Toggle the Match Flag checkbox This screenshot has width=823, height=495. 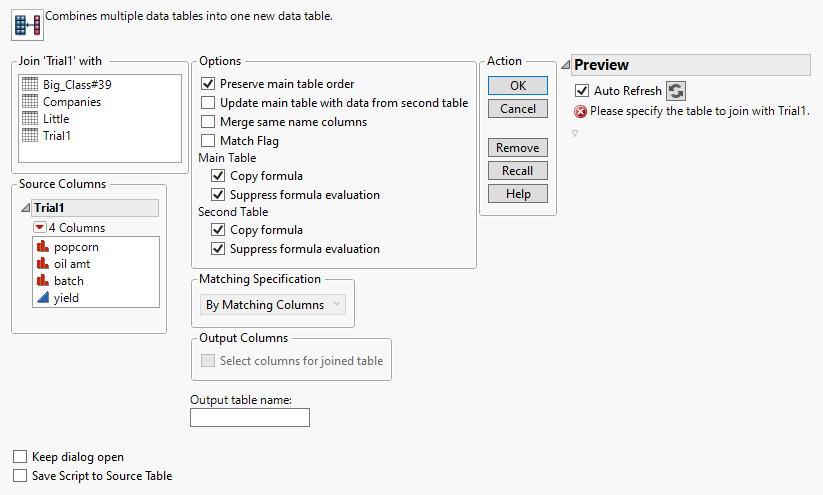(209, 141)
